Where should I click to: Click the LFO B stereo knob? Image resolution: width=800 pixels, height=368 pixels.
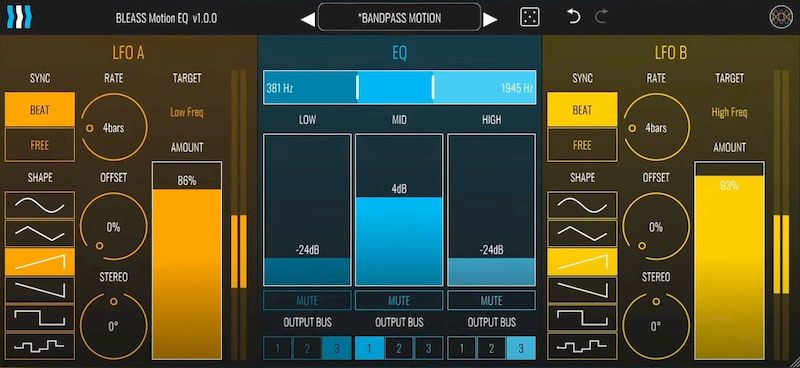pos(656,326)
